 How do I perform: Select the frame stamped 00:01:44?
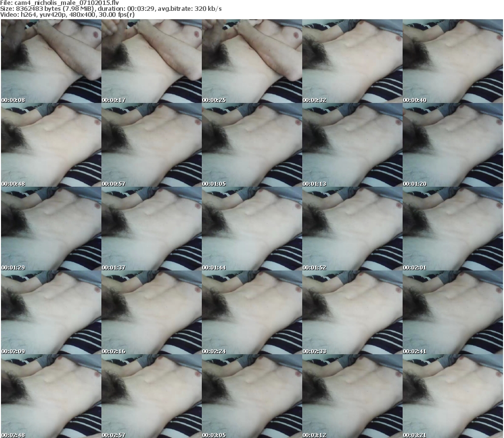pos(252,229)
